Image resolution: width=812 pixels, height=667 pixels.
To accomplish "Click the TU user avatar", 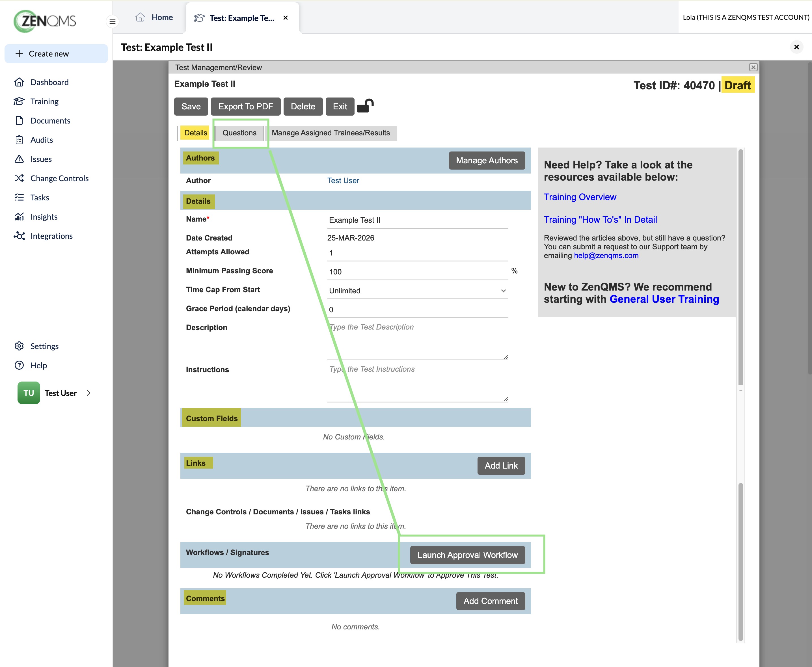I will pyautogui.click(x=29, y=393).
